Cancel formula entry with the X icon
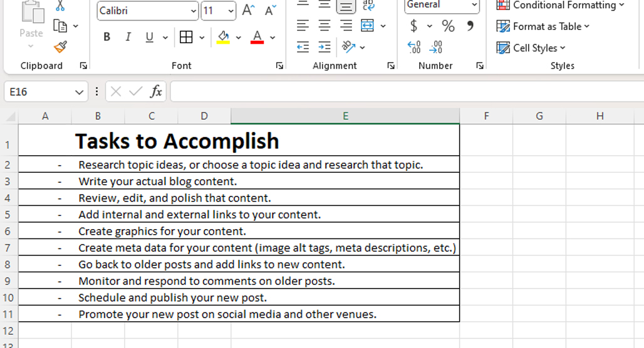This screenshot has height=348, width=644. click(x=116, y=91)
